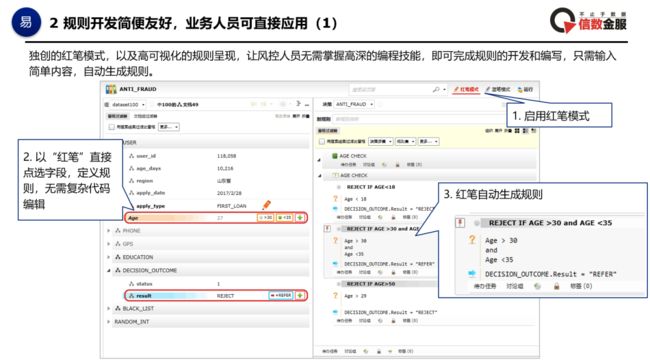Select the apply_date field
The image size is (650, 364).
click(151, 193)
